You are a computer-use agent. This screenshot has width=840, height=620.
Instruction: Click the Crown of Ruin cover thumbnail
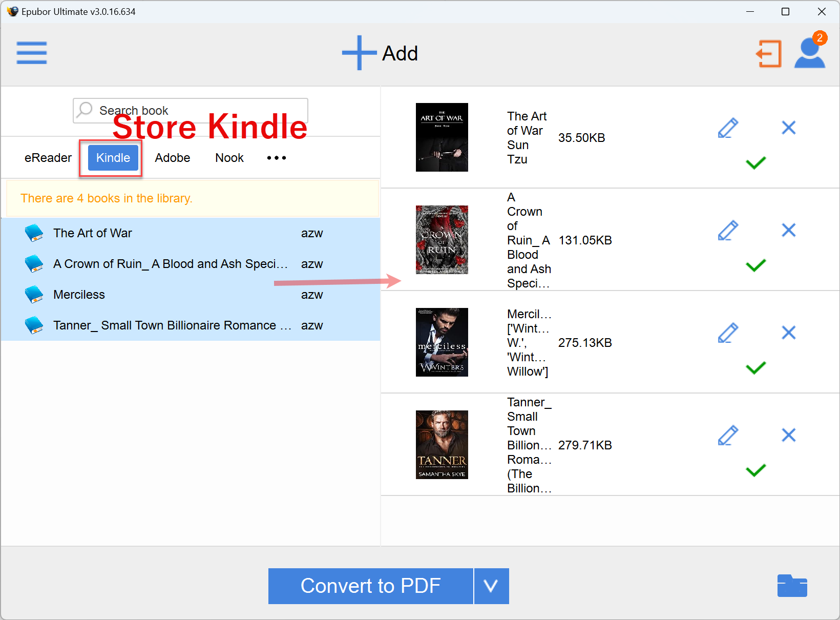(x=442, y=240)
